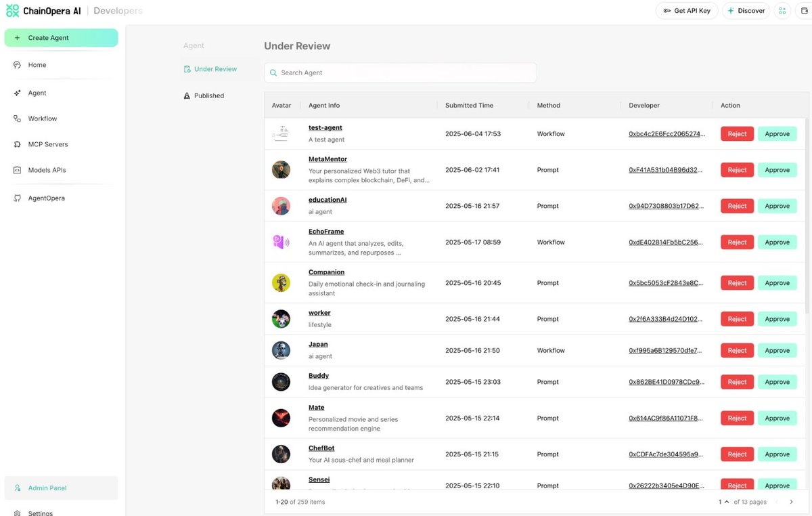Click the Published tab icon

coord(187,95)
